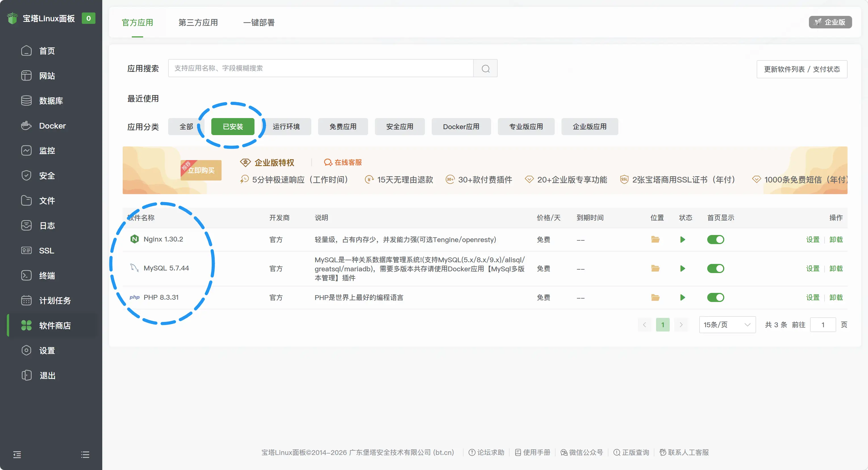Image resolution: width=868 pixels, height=470 pixels.
Task: Click 卸载 for PHP 8.3.31
Action: pos(836,297)
